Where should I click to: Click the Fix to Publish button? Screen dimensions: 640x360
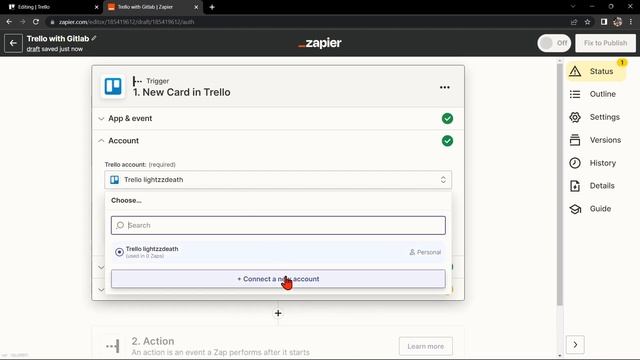click(605, 43)
